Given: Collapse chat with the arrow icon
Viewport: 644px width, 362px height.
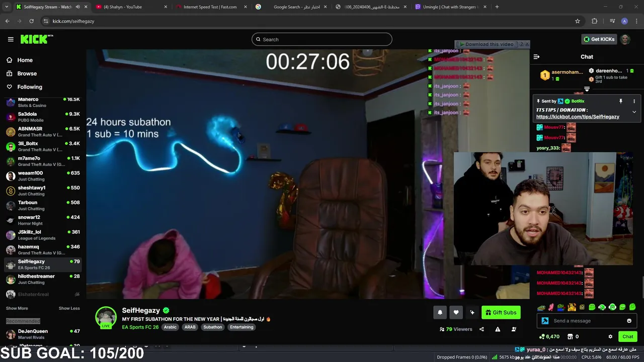Looking at the screenshot, I should tap(536, 57).
